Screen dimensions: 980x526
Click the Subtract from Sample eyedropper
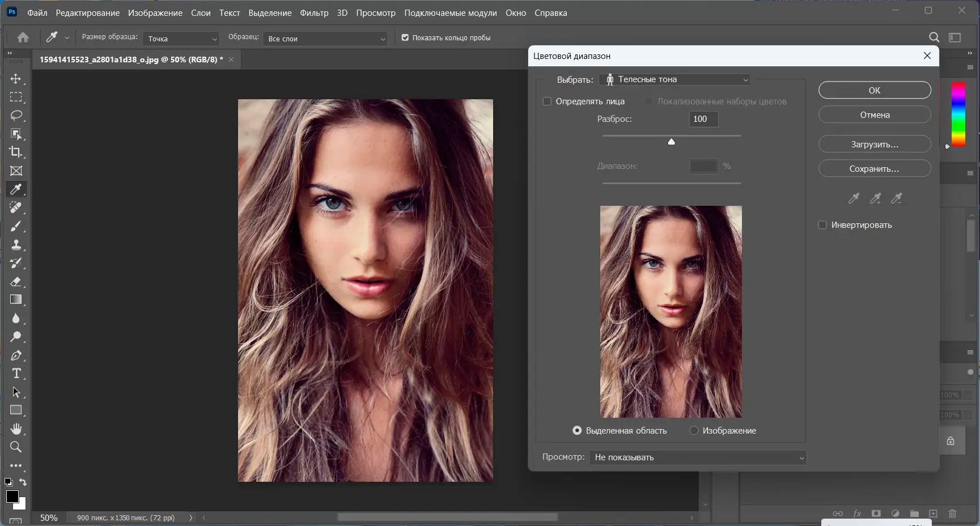896,198
